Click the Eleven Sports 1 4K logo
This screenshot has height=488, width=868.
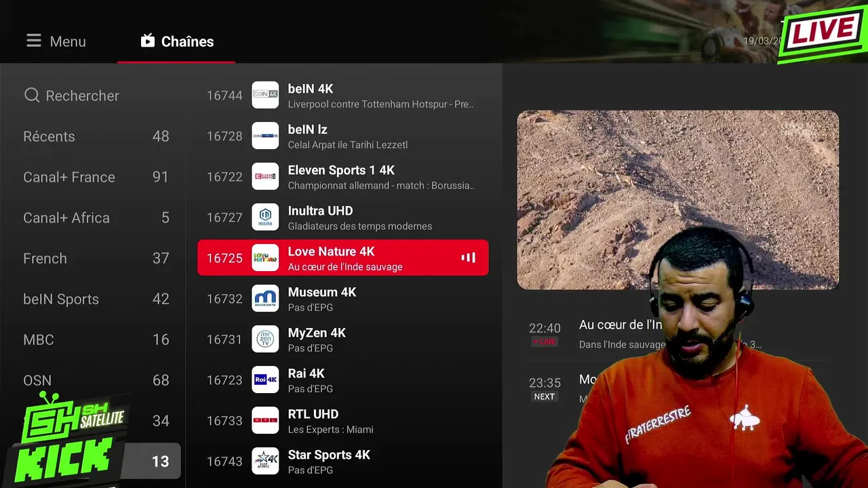(265, 176)
